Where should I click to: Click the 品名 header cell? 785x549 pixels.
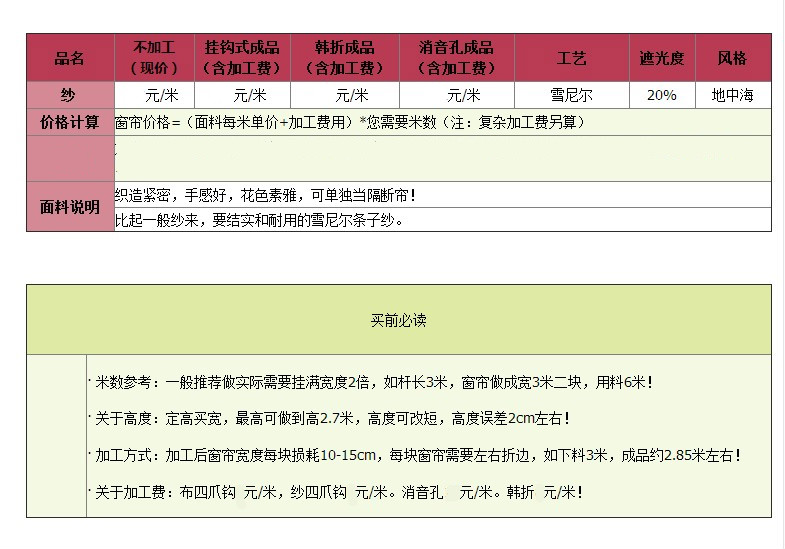pyautogui.click(x=70, y=58)
